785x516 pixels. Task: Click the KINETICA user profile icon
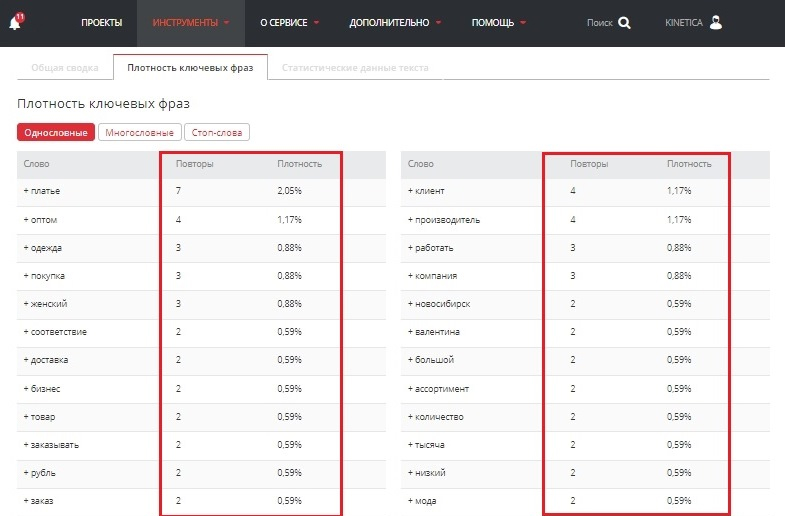(716, 23)
